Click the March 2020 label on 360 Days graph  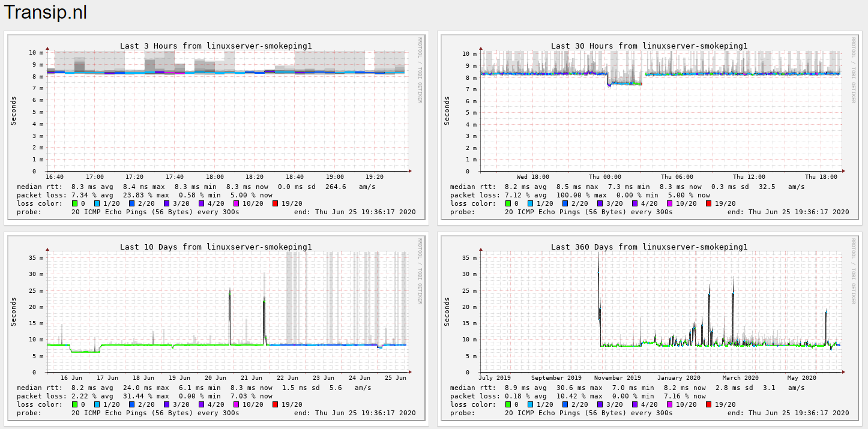click(740, 378)
